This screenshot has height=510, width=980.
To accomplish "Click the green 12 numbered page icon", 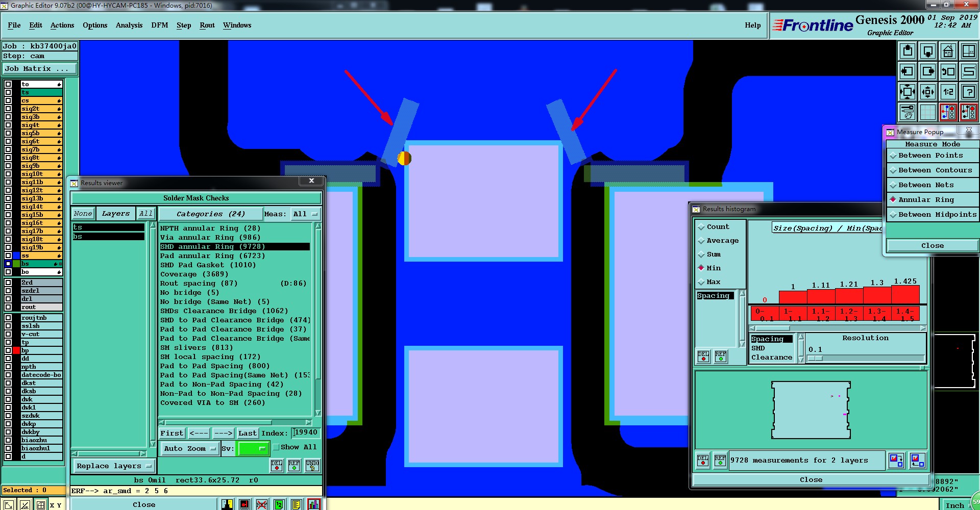I will tap(279, 504).
